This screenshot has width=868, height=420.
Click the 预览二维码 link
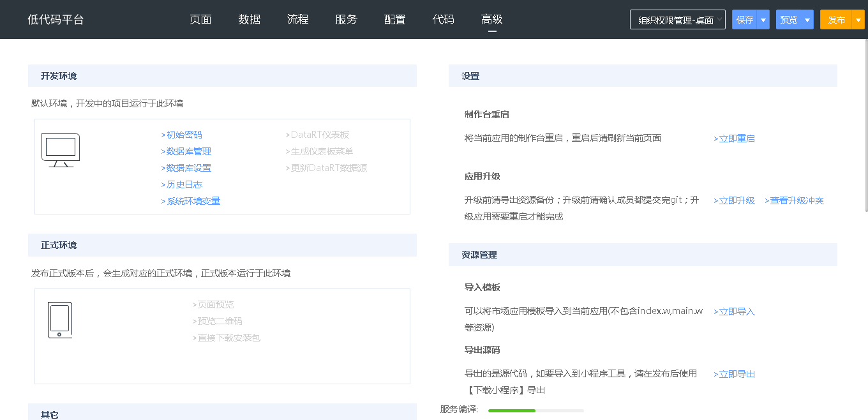218,321
